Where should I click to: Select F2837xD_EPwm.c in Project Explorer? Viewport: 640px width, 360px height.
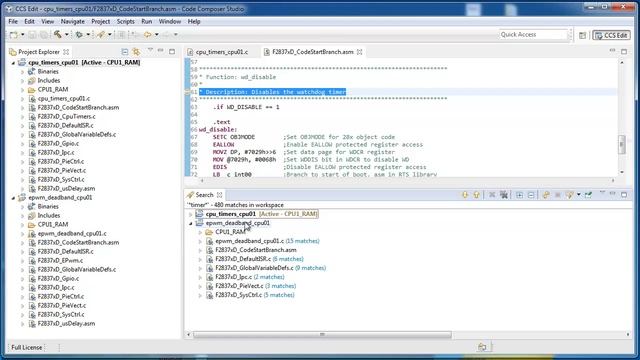[x=60, y=260]
